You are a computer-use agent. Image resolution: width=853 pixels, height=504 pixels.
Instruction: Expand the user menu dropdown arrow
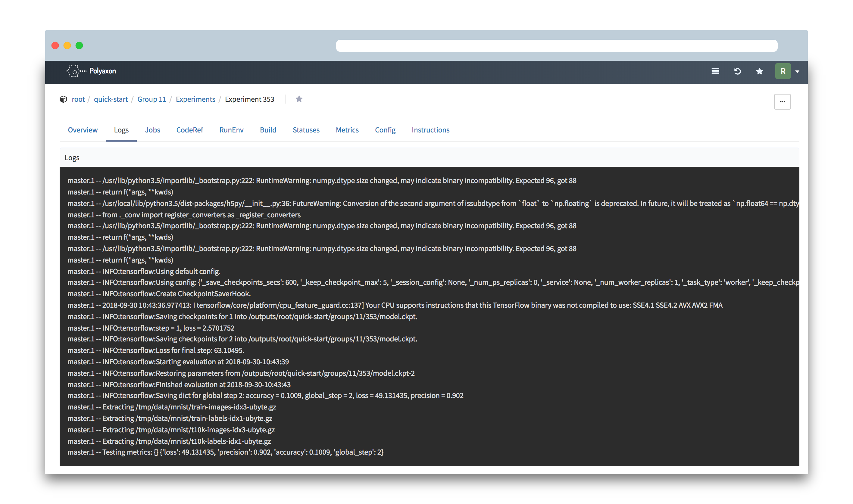coord(797,72)
